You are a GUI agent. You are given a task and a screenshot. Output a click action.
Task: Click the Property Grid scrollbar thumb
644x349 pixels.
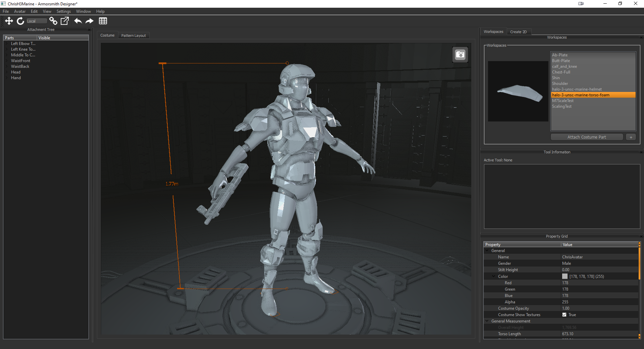640,263
